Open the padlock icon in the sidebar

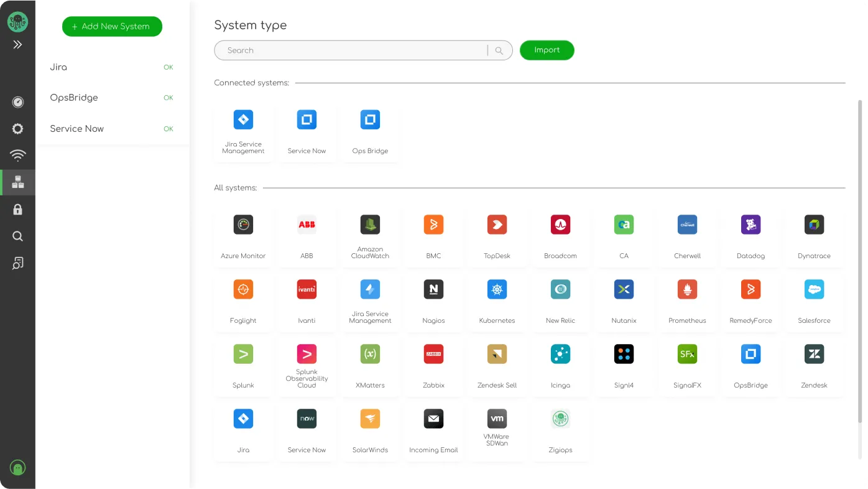click(x=17, y=210)
